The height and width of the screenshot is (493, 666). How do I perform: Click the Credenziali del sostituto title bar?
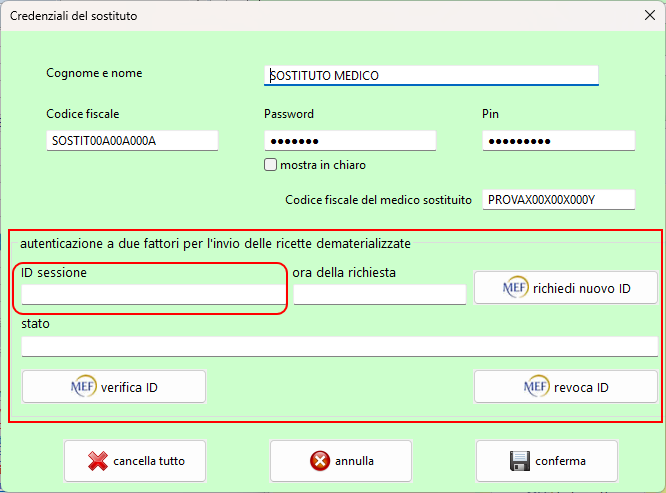(x=300, y=16)
